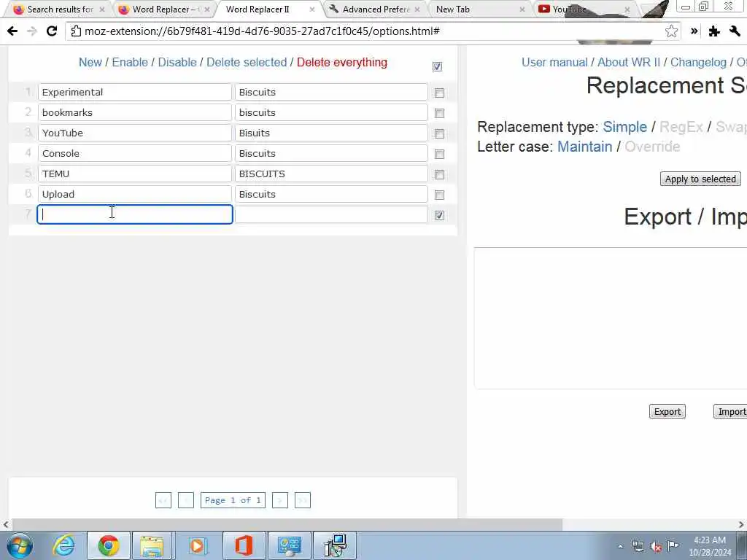
Task: Click the Disable link
Action: [x=177, y=63]
